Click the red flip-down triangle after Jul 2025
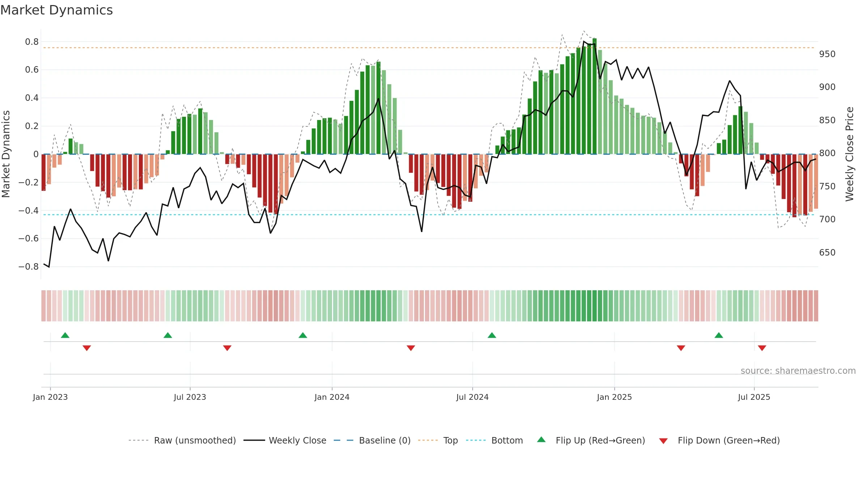The height and width of the screenshot is (488, 868). pyautogui.click(x=762, y=348)
